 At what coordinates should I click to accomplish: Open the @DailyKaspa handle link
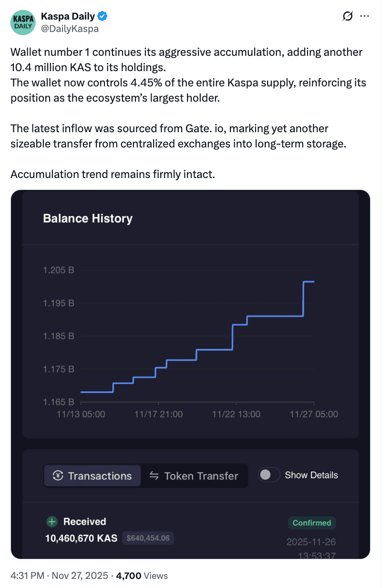70,29
